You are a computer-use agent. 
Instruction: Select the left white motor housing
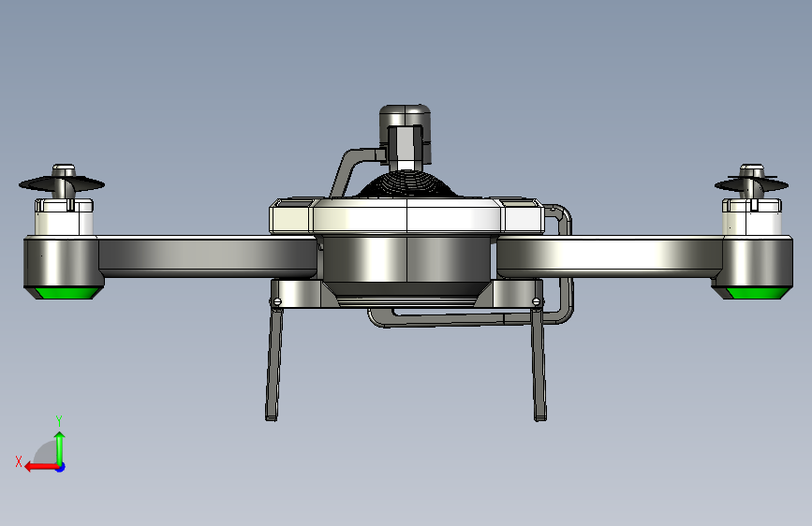click(x=65, y=217)
